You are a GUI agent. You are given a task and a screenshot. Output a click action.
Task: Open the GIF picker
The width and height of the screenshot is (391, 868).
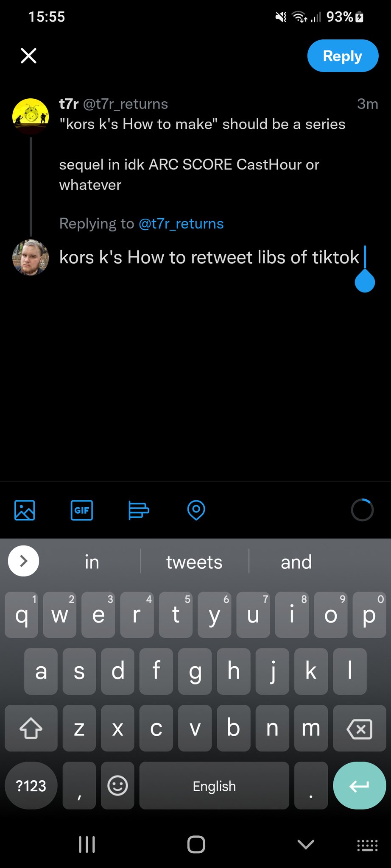[82, 510]
